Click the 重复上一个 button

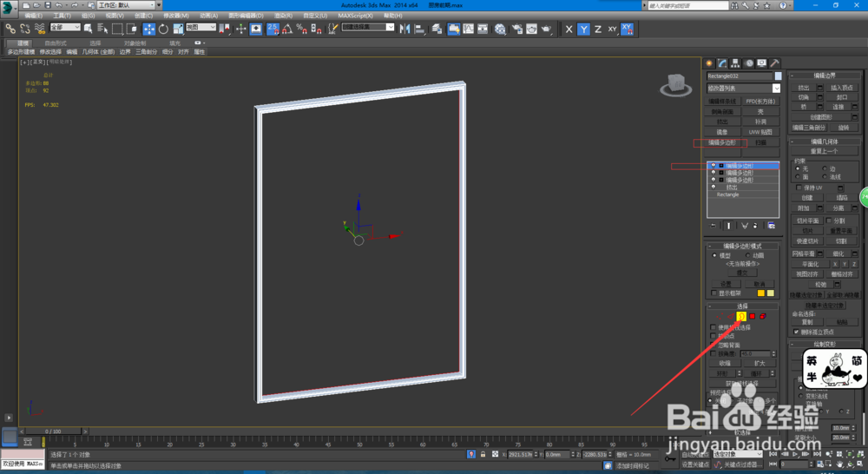[x=825, y=151]
